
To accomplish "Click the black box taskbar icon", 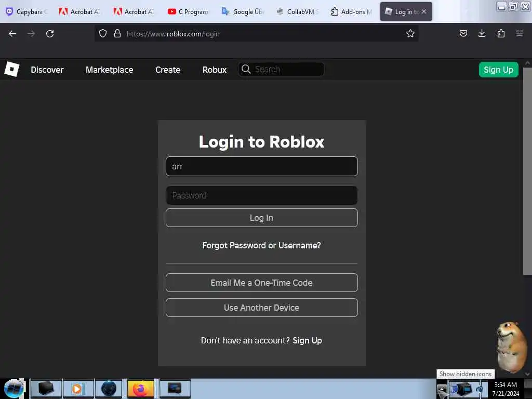I will tap(46, 389).
